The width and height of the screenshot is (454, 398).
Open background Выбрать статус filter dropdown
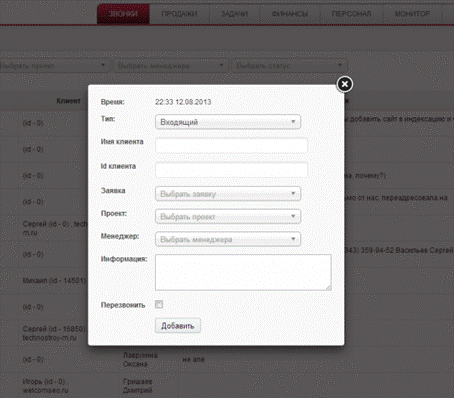[x=289, y=66]
